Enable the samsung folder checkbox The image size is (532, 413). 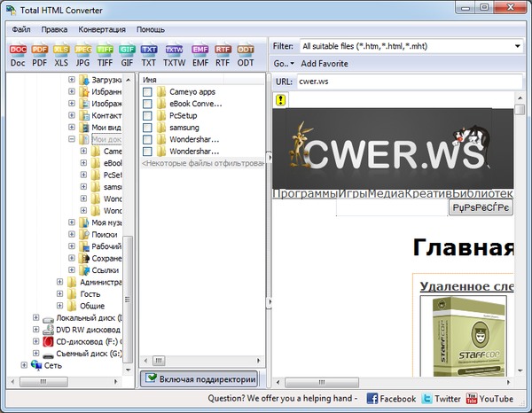147,128
